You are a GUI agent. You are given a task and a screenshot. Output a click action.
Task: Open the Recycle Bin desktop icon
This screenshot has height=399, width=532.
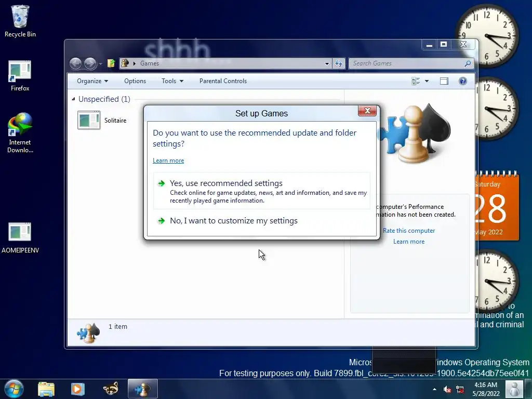pyautogui.click(x=20, y=21)
